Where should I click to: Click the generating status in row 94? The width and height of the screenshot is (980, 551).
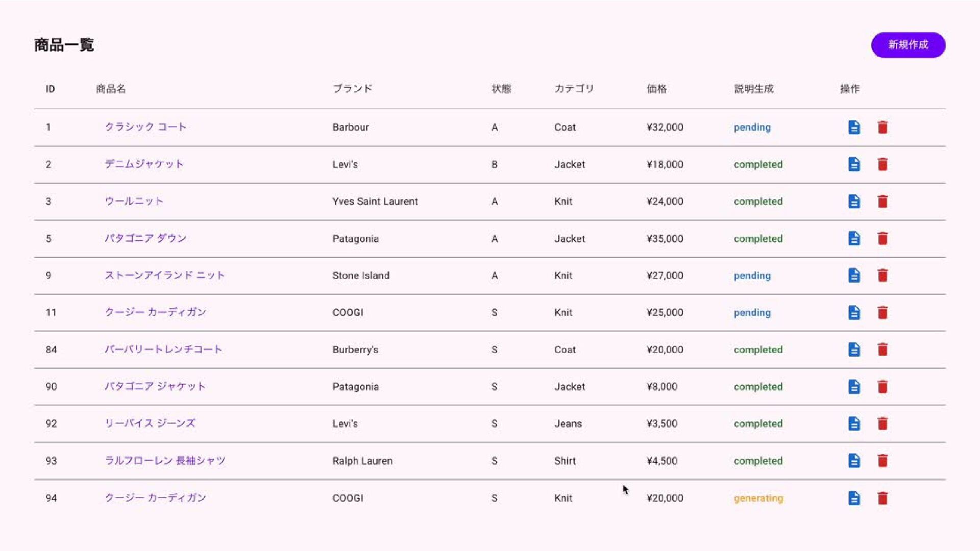[x=758, y=498]
